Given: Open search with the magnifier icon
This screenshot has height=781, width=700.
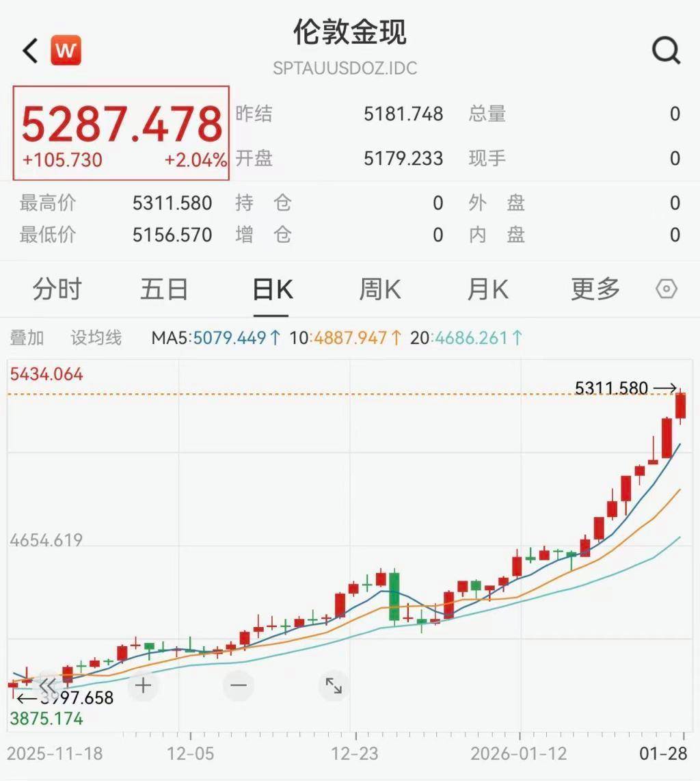Looking at the screenshot, I should (665, 51).
